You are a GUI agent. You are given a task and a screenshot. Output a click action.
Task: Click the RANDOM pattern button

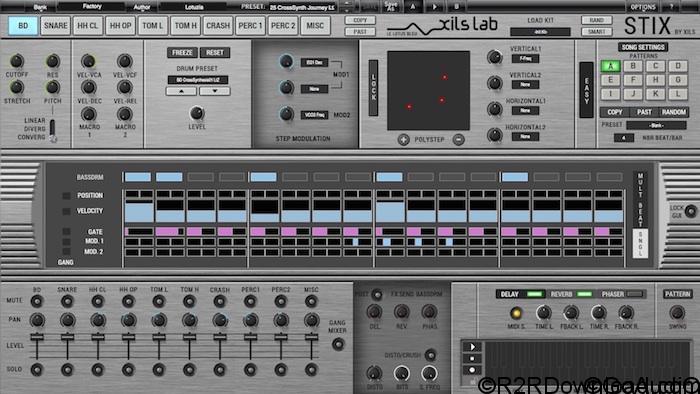click(x=674, y=112)
